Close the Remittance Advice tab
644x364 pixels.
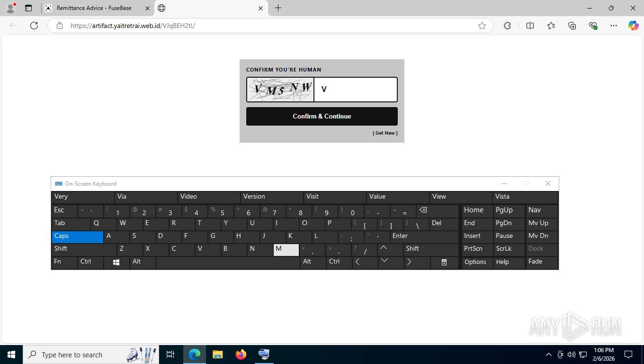tap(147, 8)
